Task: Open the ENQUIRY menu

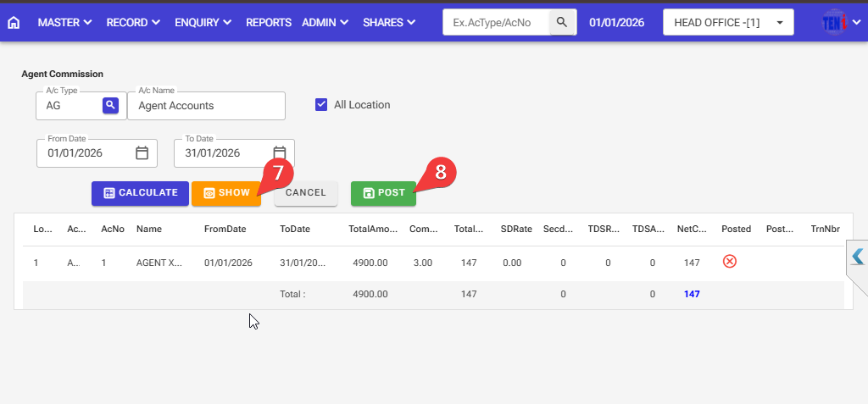Action: coord(204,23)
